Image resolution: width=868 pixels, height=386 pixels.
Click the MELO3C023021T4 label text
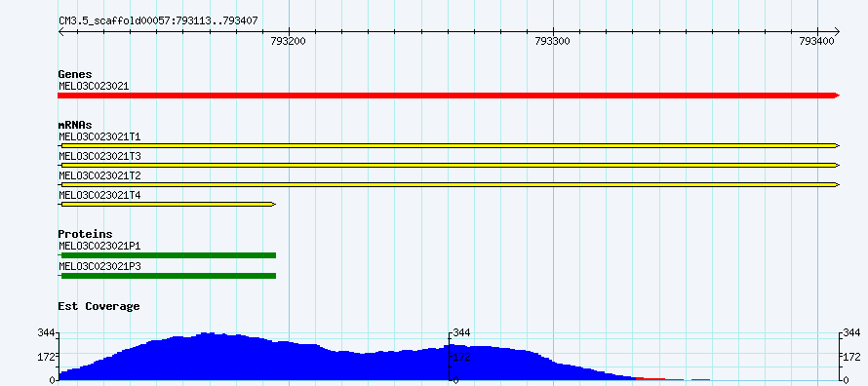click(x=99, y=195)
